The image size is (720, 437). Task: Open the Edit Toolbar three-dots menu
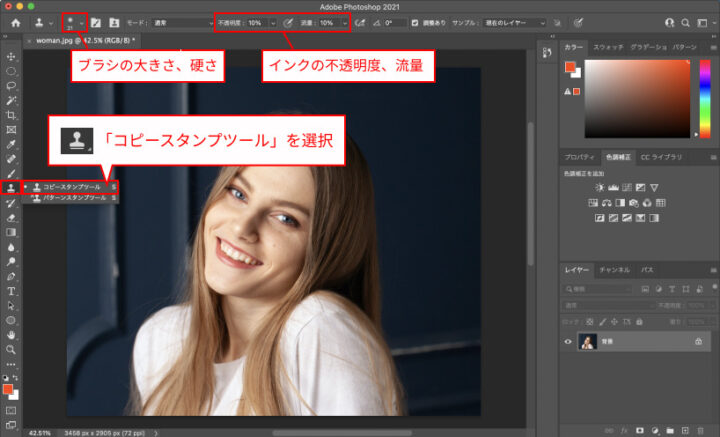[11, 364]
